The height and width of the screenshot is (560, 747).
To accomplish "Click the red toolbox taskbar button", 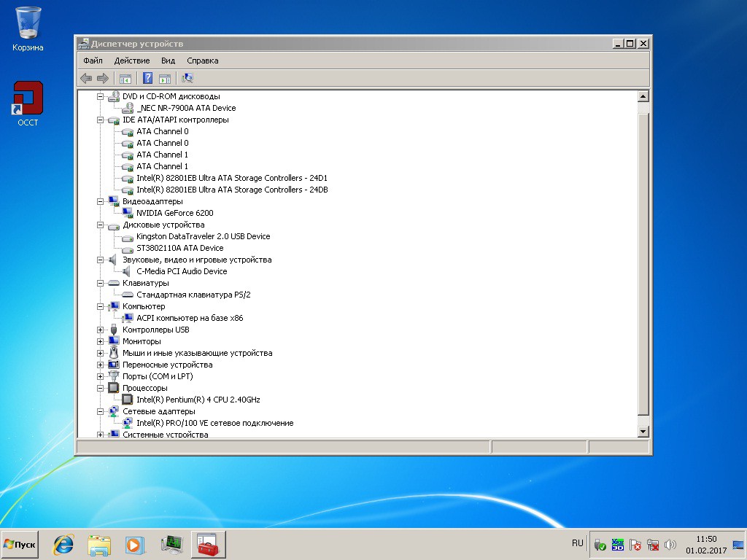I will [208, 544].
